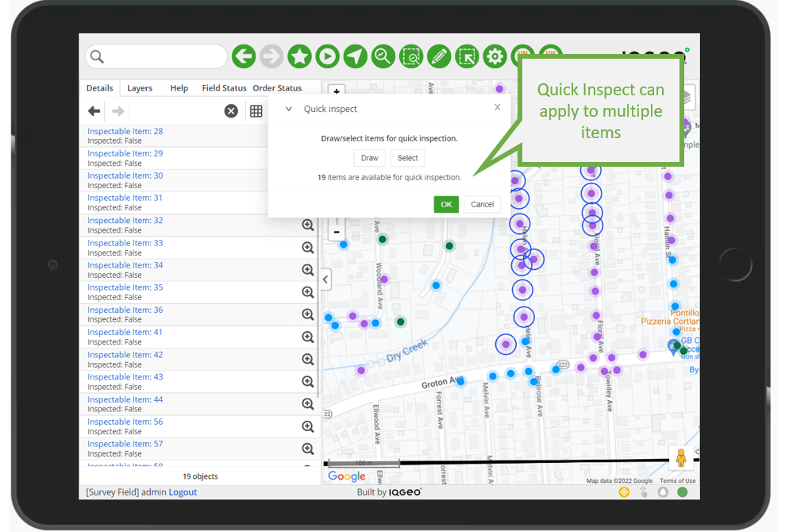Click inside the search input field
793x532 pixels.
156,56
